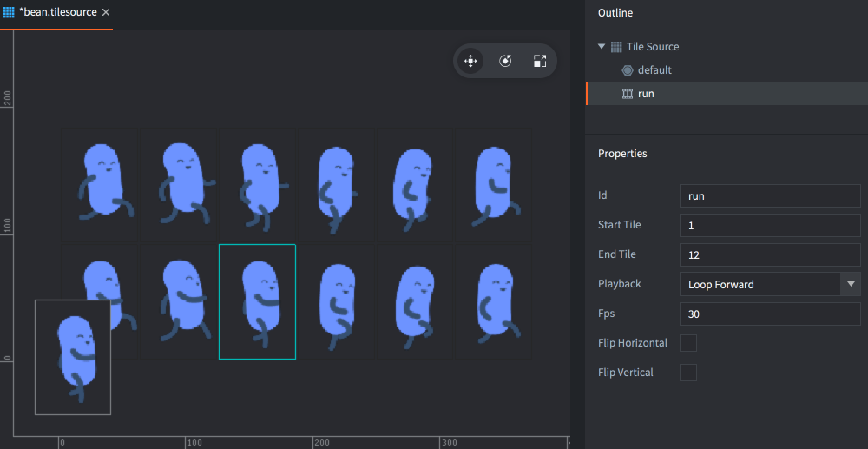Close the bean.tilesource tab

click(106, 12)
